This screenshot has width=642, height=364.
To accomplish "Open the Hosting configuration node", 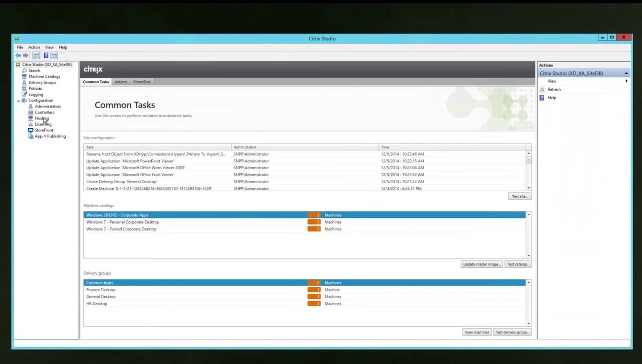I will [42, 118].
